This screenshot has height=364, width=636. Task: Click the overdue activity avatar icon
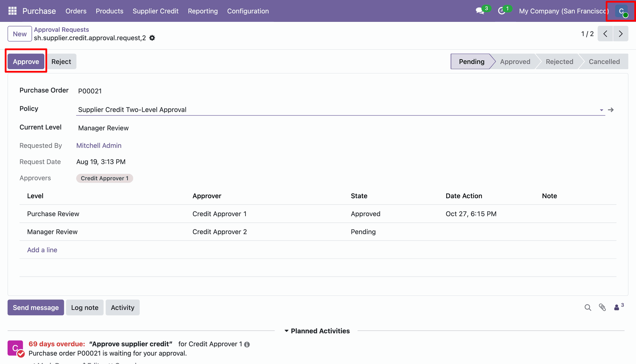[16, 348]
